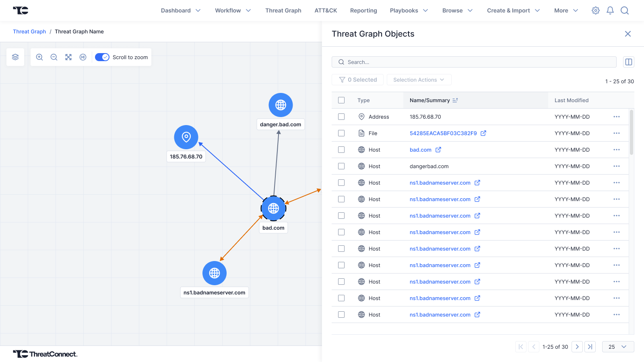Check the select-all checkbox in table header

point(341,100)
